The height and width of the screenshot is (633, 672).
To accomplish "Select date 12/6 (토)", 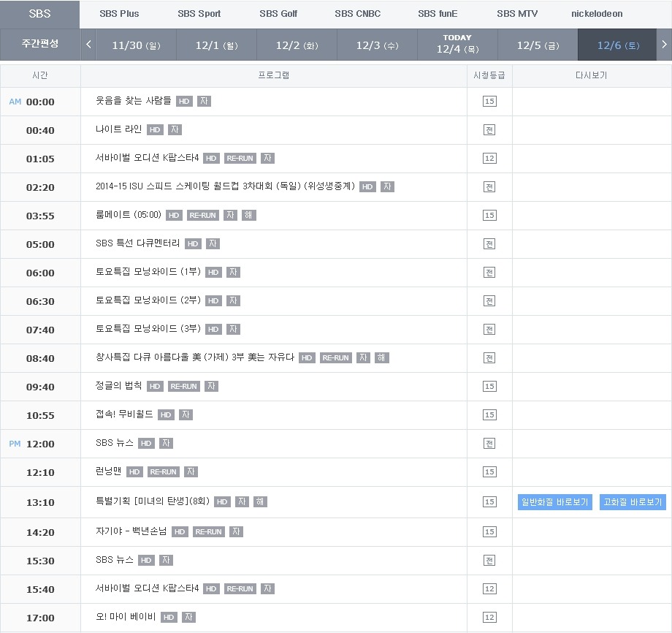I will click(618, 45).
